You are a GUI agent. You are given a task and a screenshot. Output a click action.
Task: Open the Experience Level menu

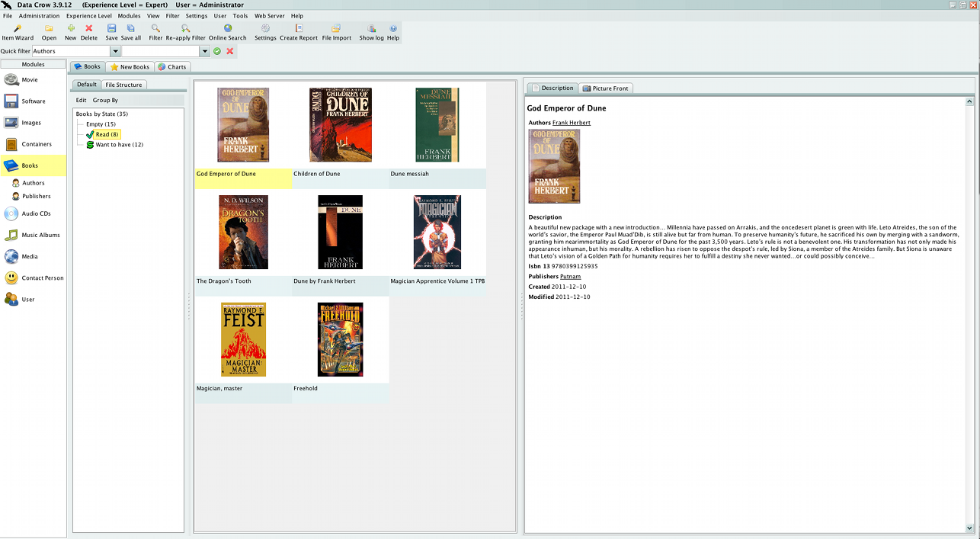click(88, 16)
